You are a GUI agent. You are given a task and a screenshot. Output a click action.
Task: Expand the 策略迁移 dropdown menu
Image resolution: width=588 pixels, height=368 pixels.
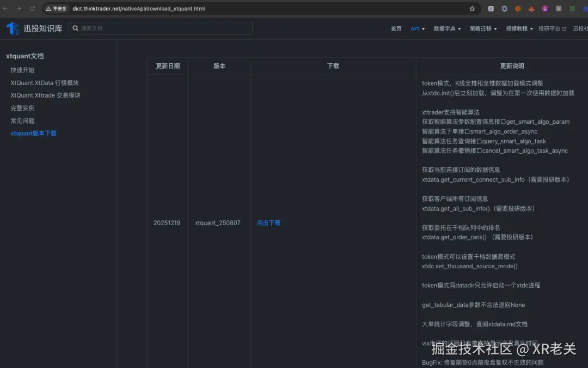(x=483, y=28)
